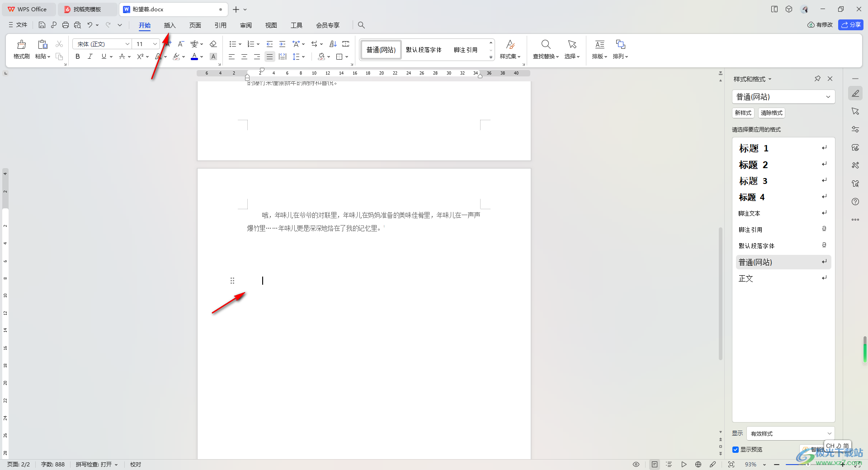Screen dimensions: 868x470
Task: Click the font color A swatch
Action: (194, 56)
